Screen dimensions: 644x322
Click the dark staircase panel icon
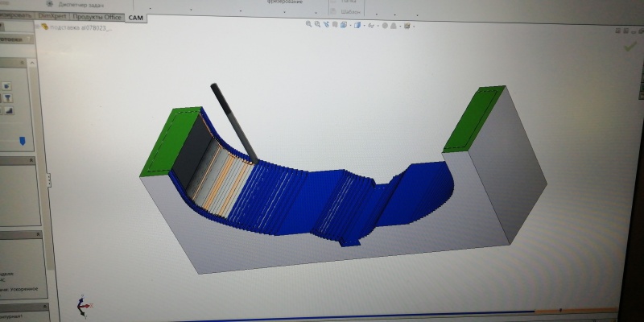[x=9, y=110]
